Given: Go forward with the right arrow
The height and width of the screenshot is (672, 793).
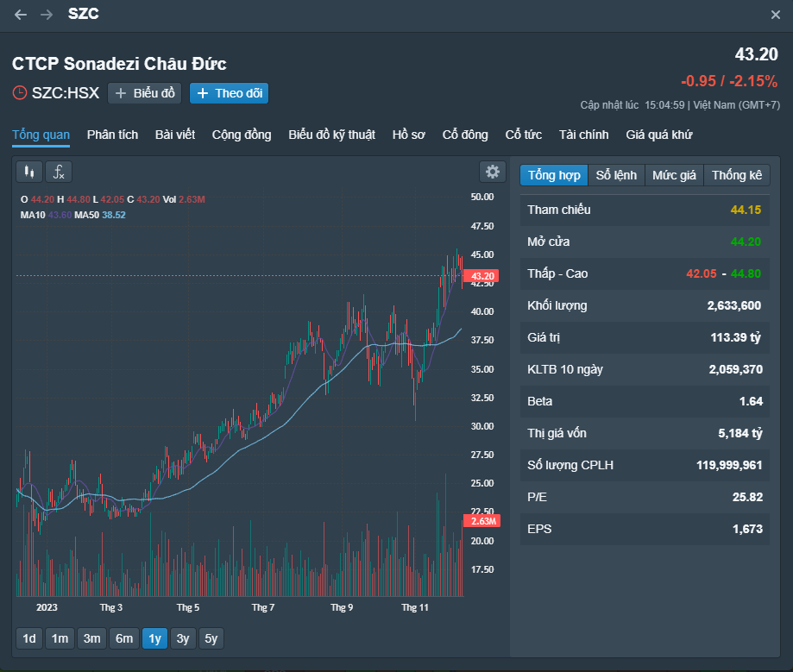Looking at the screenshot, I should coord(47,15).
